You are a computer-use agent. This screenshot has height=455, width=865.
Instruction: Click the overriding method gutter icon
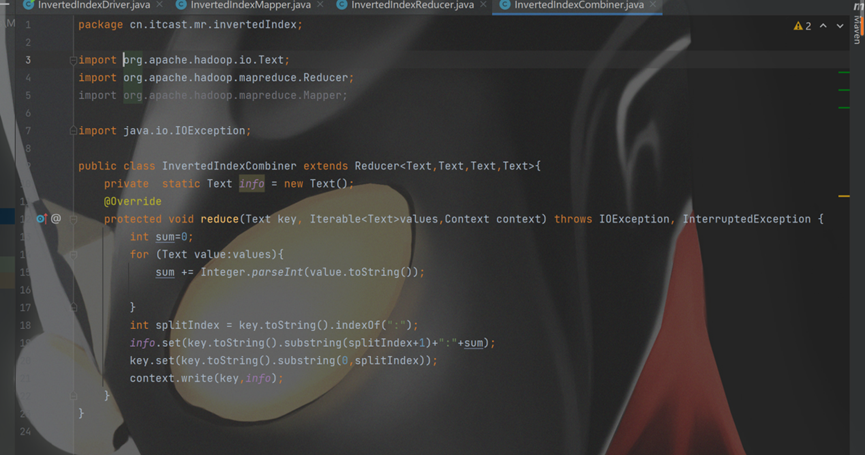42,219
